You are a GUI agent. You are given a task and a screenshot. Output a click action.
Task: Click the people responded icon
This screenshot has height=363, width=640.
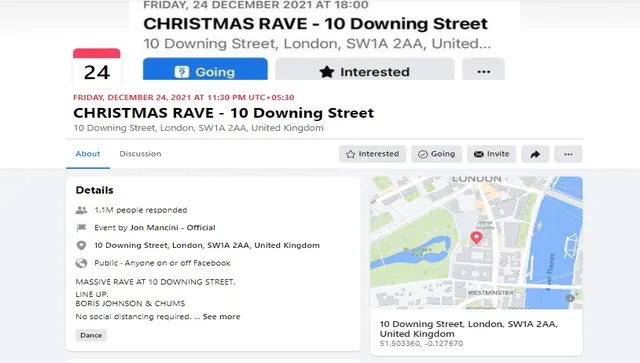coord(81,210)
